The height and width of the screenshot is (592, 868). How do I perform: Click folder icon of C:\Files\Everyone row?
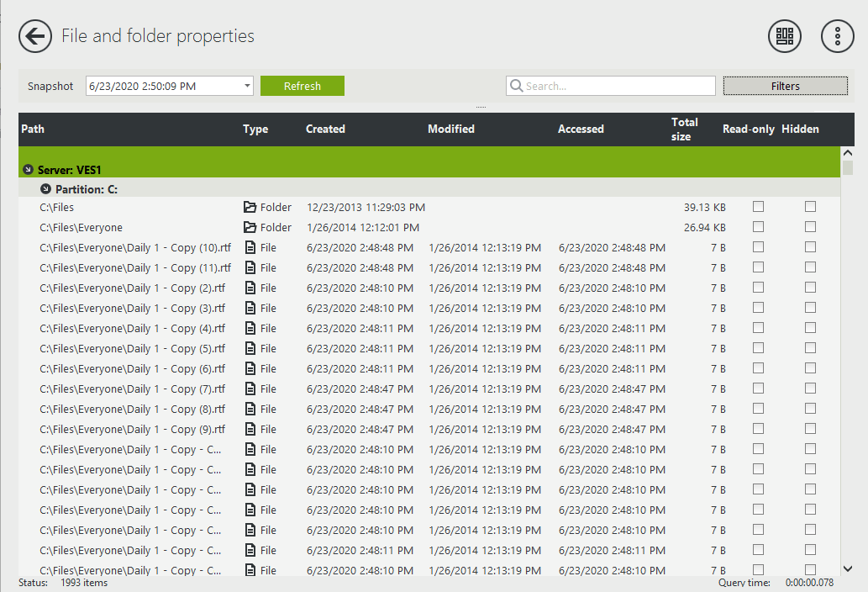[x=250, y=227]
